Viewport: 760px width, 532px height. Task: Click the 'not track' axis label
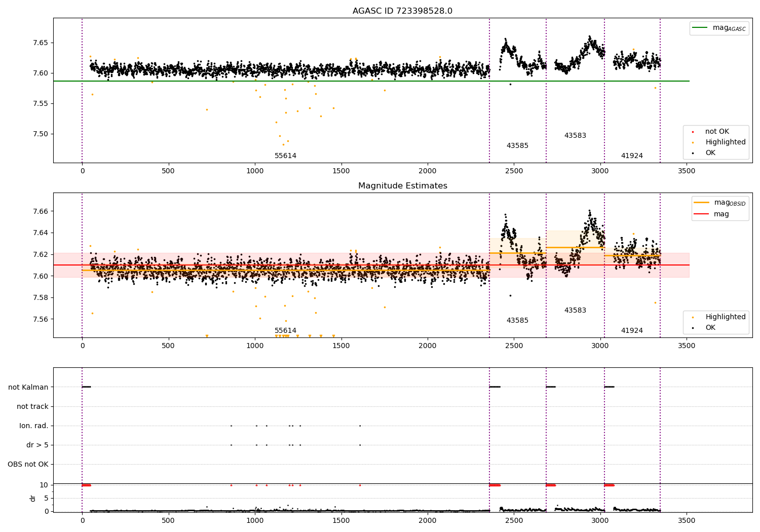pos(32,406)
